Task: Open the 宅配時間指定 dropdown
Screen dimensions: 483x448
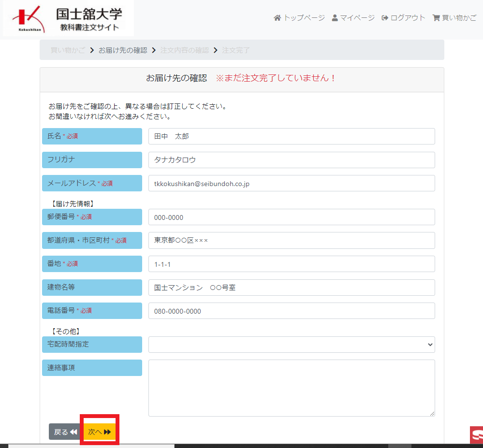Action: pos(292,345)
